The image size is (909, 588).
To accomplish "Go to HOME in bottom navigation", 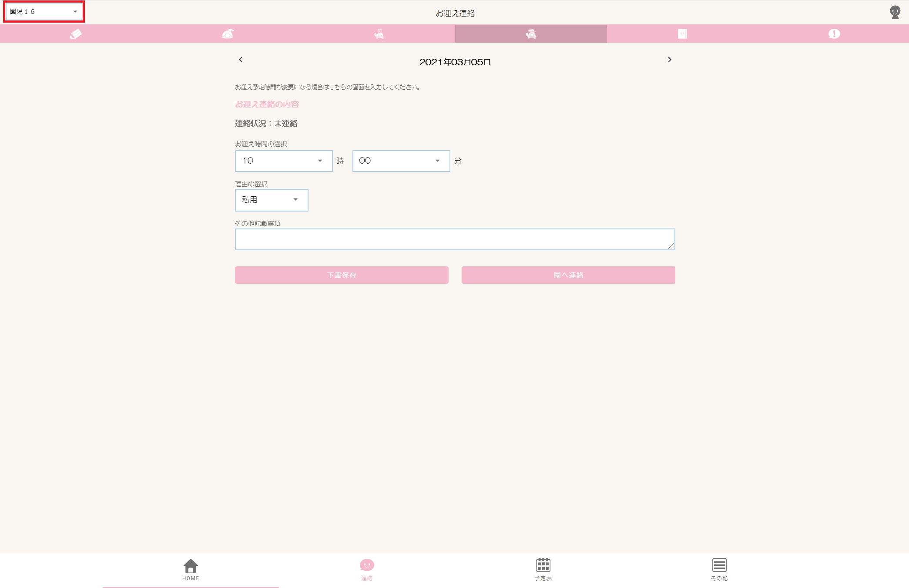I will (191, 570).
